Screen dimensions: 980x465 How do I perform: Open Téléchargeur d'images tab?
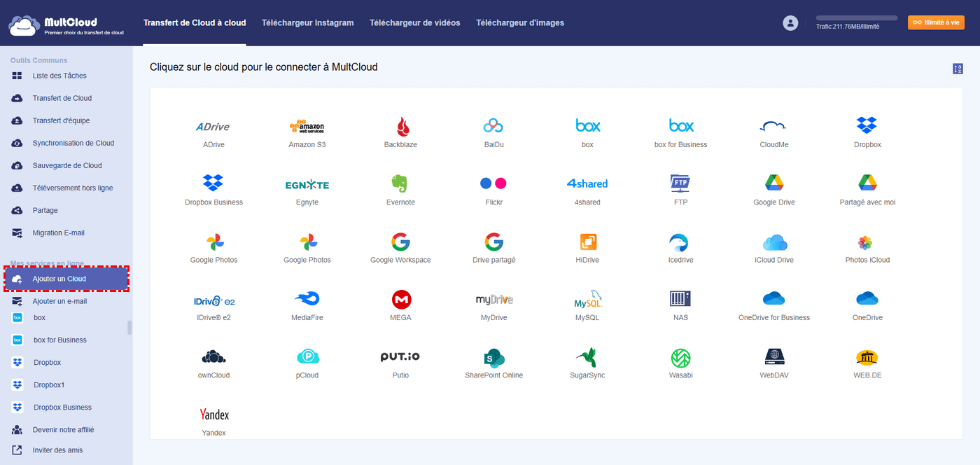click(x=520, y=23)
